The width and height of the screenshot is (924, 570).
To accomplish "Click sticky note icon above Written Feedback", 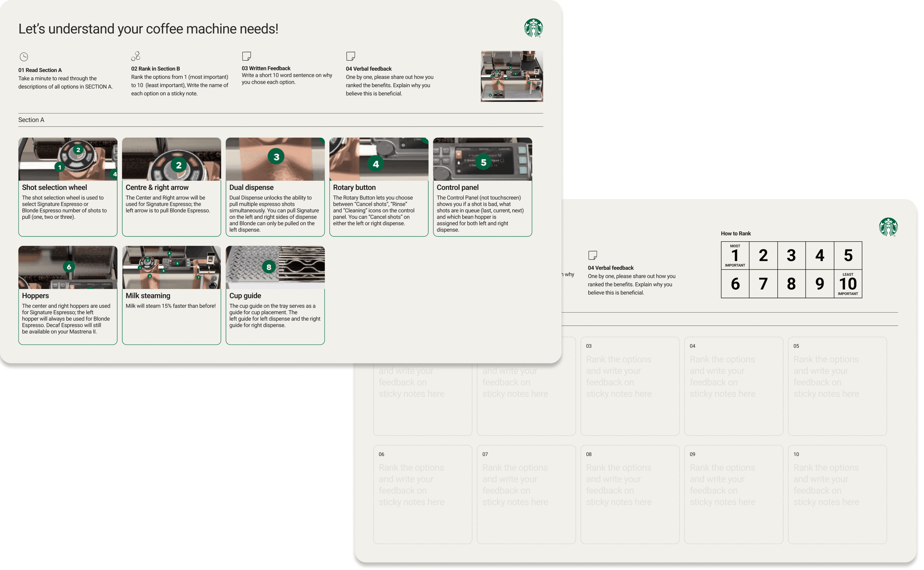I will coord(246,56).
